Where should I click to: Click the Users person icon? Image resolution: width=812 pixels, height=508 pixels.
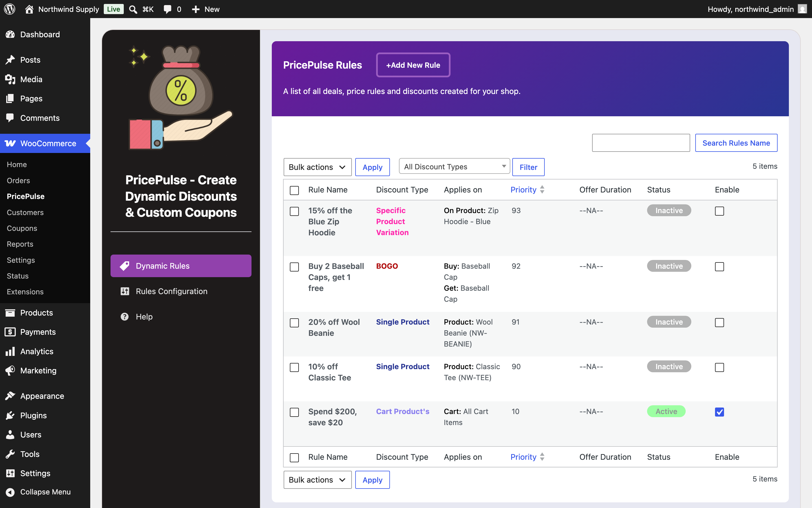[10, 435]
